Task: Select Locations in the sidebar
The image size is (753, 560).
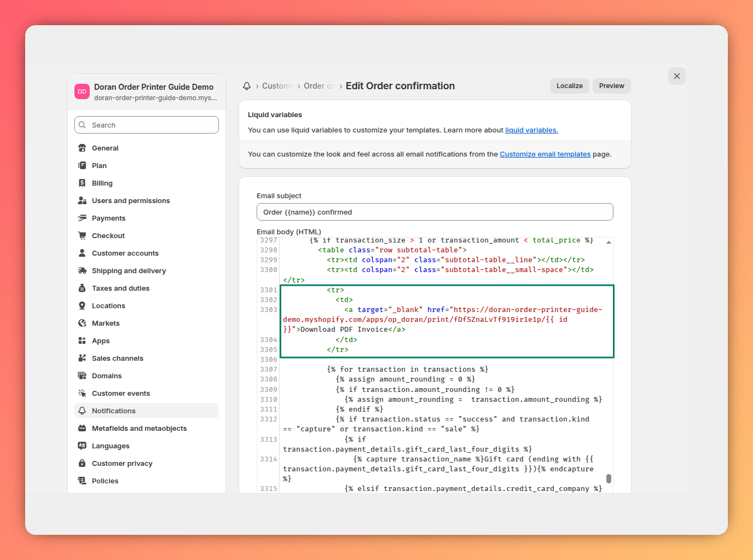Action: [147, 305]
